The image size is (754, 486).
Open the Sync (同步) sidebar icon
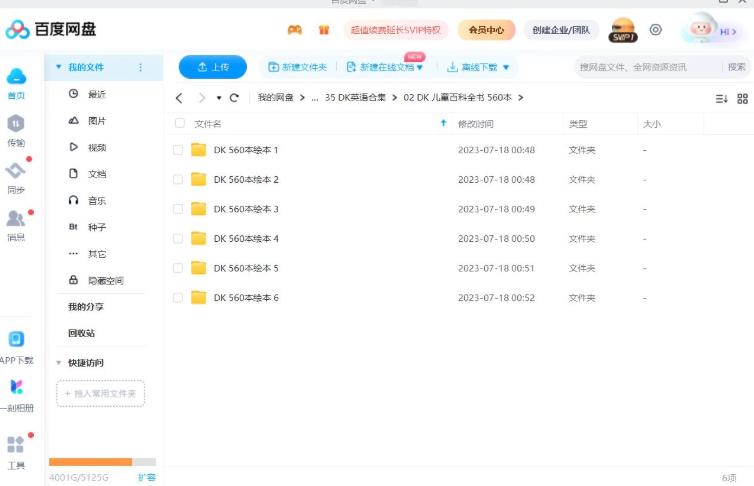pyautogui.click(x=15, y=170)
